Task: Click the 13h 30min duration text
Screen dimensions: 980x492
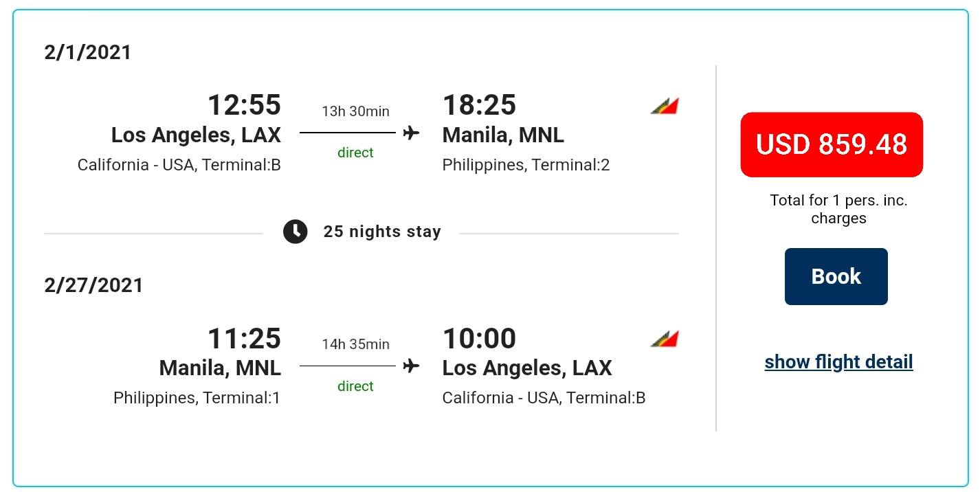Action: 355,111
